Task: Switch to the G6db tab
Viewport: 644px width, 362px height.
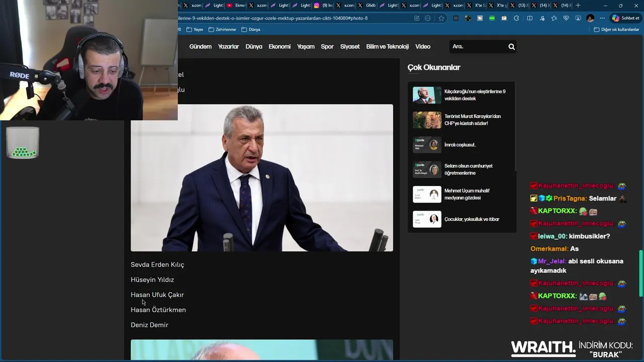Action: 367,6
